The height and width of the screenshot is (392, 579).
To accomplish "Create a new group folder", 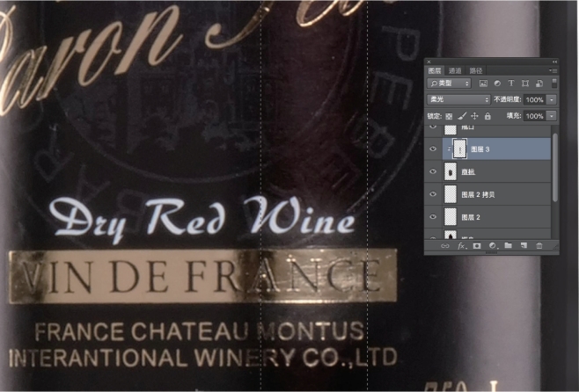I will tap(508, 245).
